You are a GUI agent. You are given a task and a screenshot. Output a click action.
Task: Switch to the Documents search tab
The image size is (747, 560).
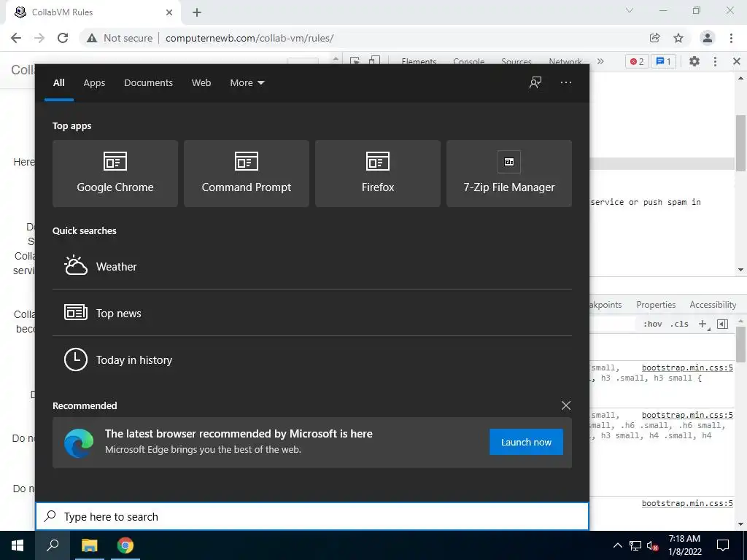pyautogui.click(x=148, y=83)
